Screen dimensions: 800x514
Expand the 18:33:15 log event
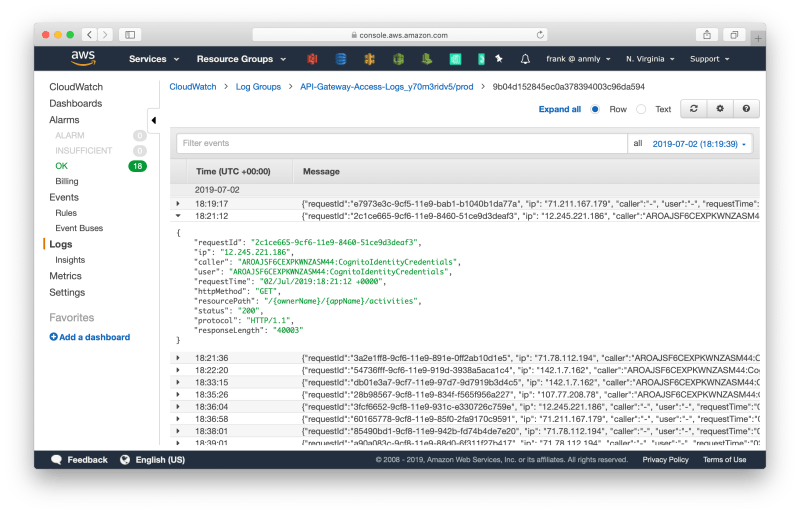coord(178,382)
